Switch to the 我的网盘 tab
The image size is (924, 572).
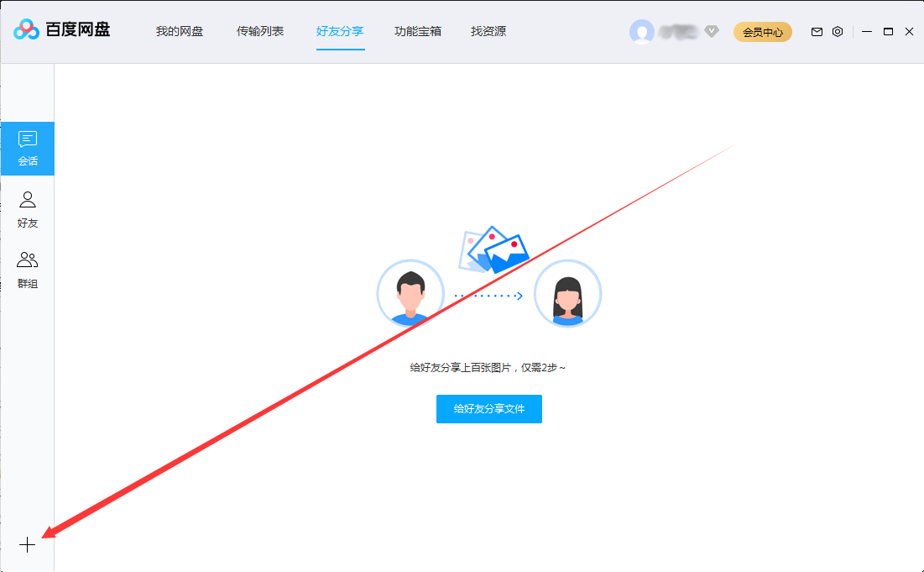click(179, 31)
